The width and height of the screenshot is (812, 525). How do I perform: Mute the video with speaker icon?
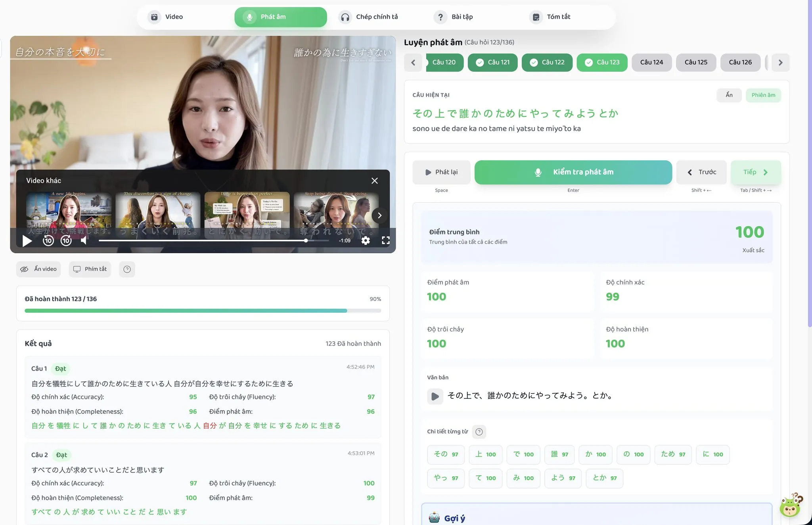[84, 240]
